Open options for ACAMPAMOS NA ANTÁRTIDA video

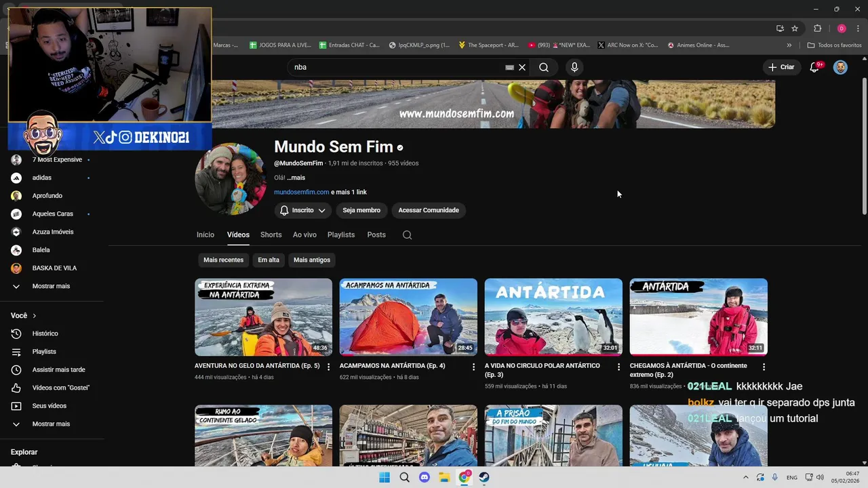click(x=473, y=367)
